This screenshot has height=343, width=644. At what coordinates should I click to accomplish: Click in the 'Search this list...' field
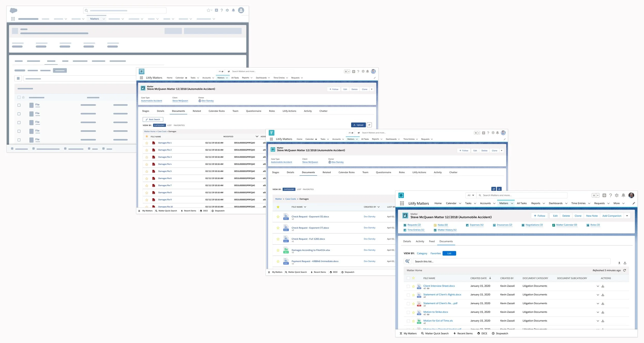[x=512, y=261]
